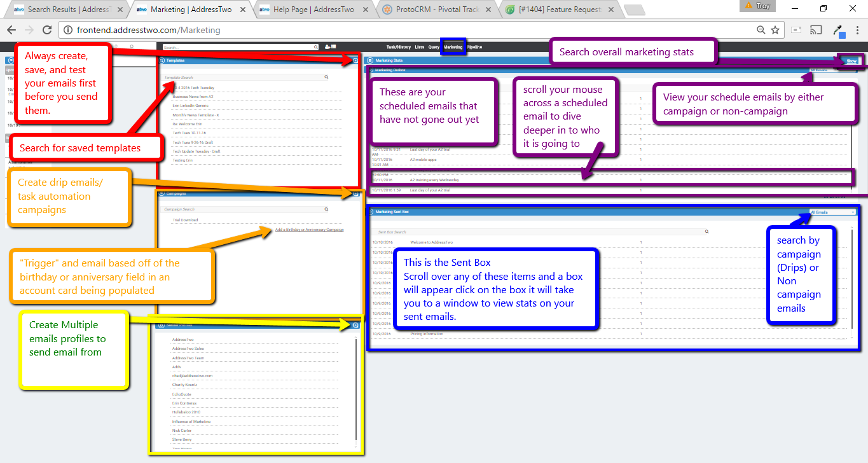
Task: Open the Testing Erin template
Action: pos(183,160)
